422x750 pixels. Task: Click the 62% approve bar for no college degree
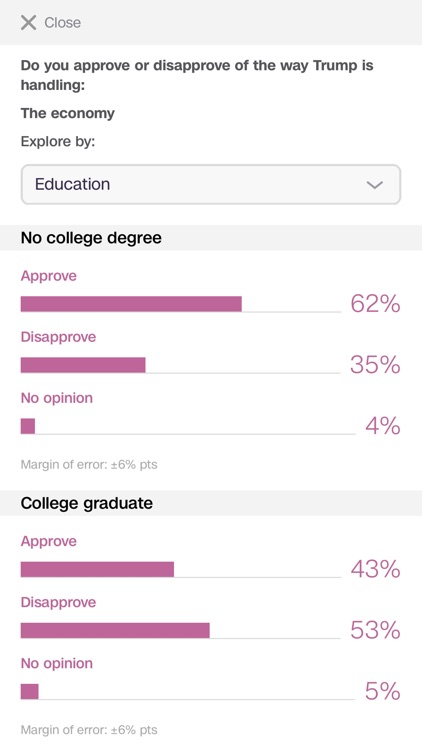point(131,304)
